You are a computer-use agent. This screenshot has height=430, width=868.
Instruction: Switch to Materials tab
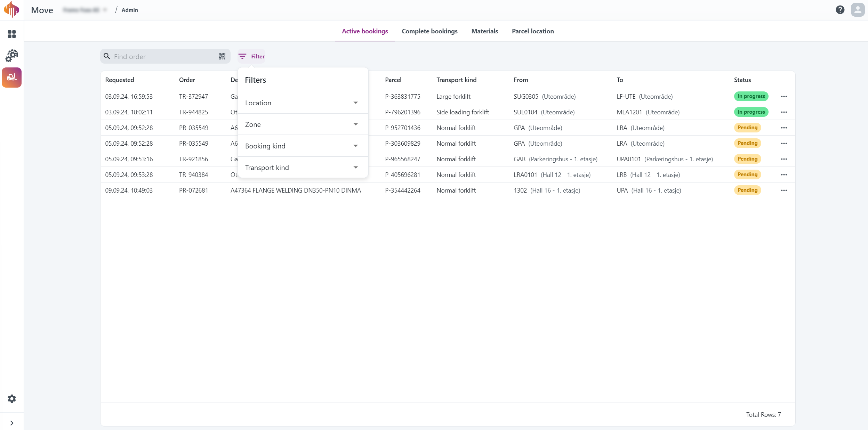484,31
